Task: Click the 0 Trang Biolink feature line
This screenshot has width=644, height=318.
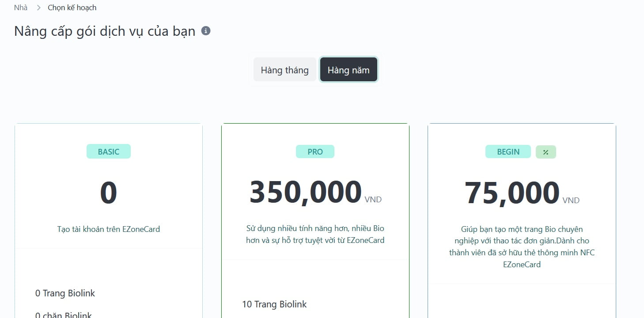Action: 65,293
